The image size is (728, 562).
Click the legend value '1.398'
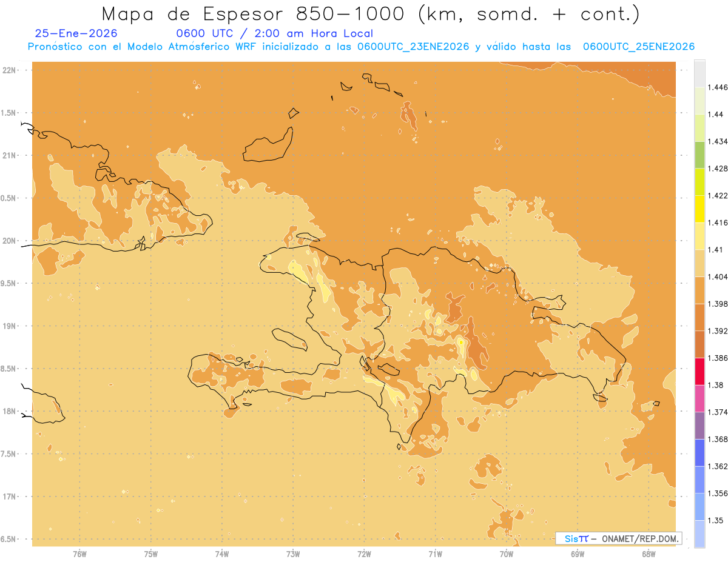point(718,304)
